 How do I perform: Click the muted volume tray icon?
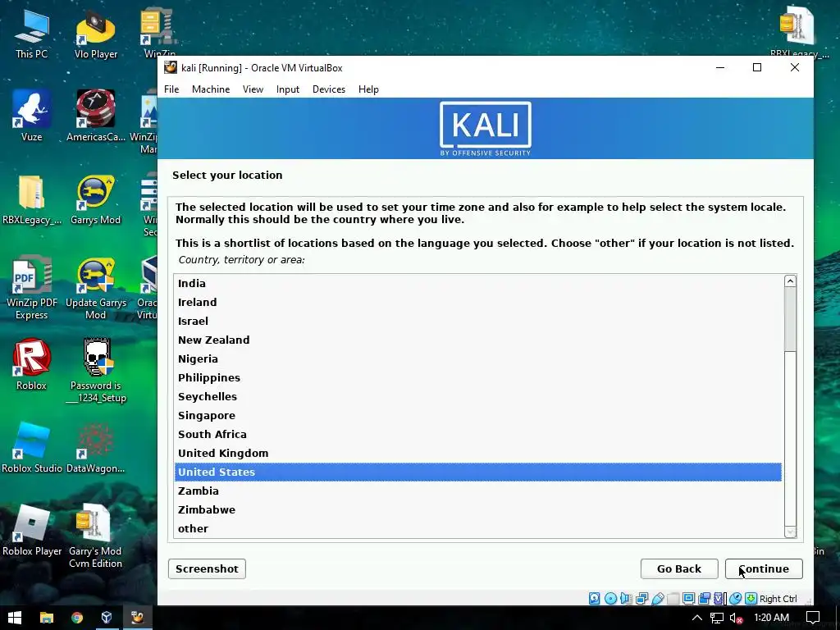pos(737,618)
